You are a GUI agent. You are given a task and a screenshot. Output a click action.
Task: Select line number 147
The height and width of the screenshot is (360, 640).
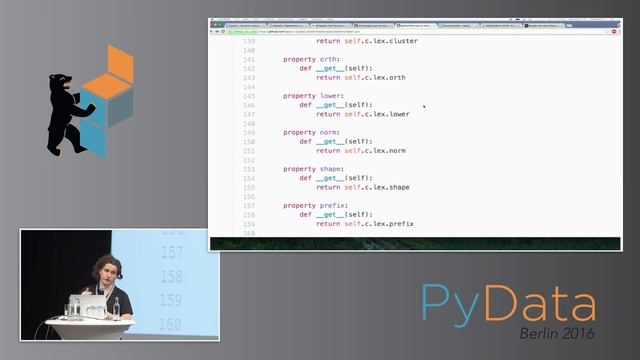click(x=249, y=114)
